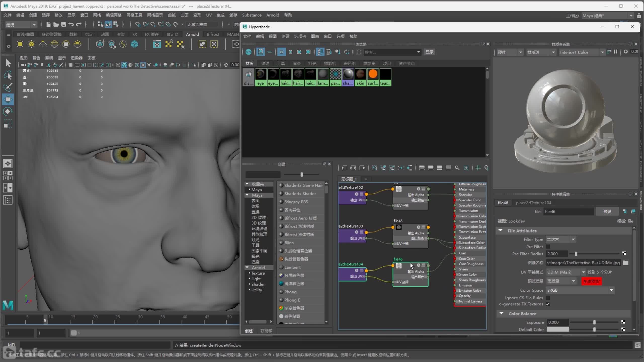Adjust the Exposure slider
644x362 pixels.
click(594, 322)
